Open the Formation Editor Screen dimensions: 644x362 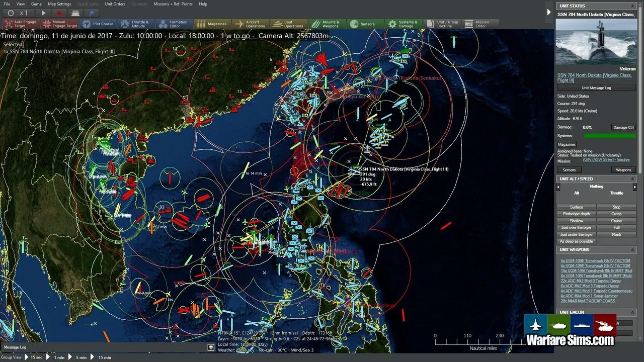click(x=174, y=24)
